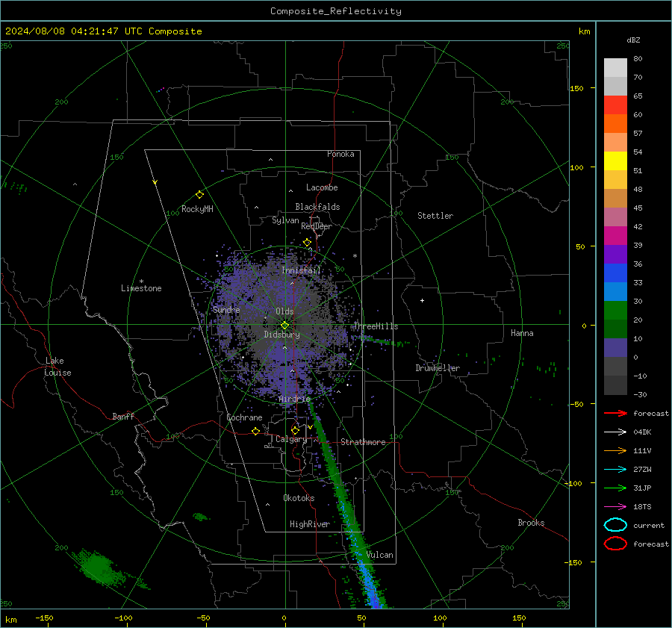Click the Stettler town label
Screen dimensions: 672x628
click(435, 216)
